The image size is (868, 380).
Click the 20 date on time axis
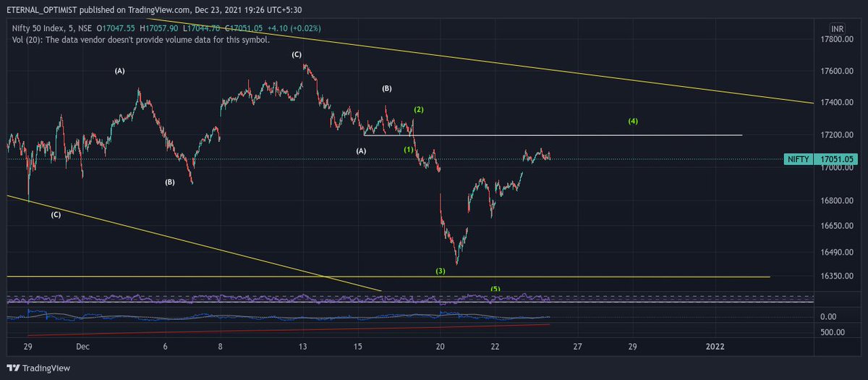[x=440, y=347]
